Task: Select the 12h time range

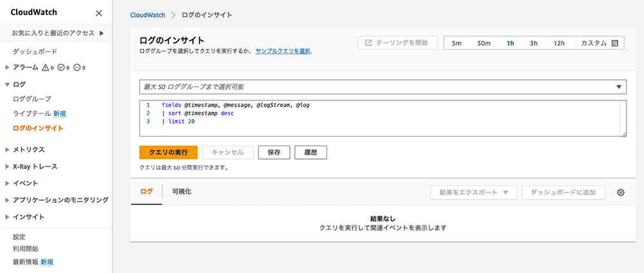Action: (559, 43)
